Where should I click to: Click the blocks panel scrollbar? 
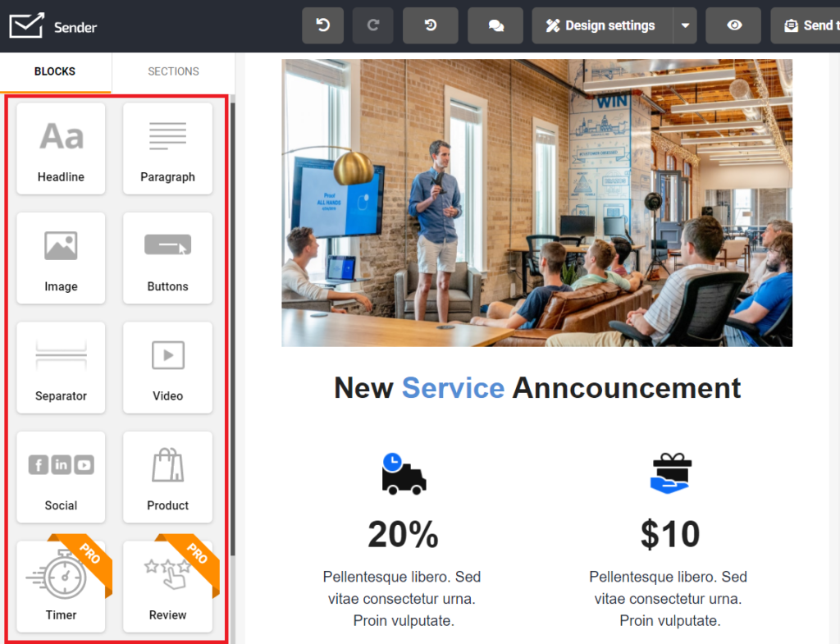click(232, 328)
